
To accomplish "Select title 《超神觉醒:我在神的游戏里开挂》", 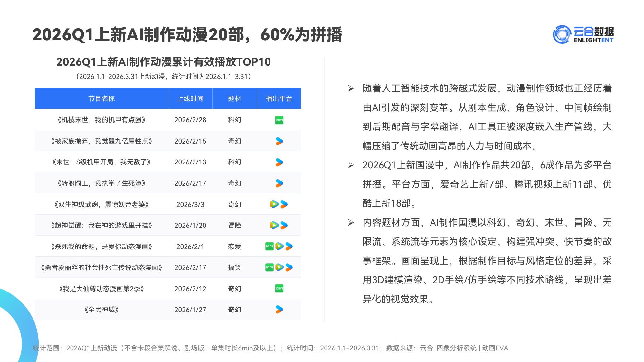I will (x=101, y=226).
